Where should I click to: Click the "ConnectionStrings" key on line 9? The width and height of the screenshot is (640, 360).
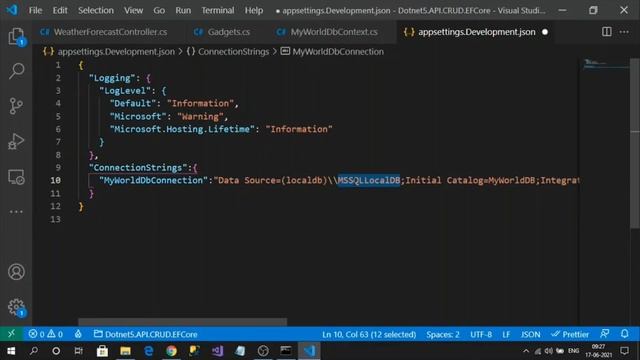pos(138,167)
